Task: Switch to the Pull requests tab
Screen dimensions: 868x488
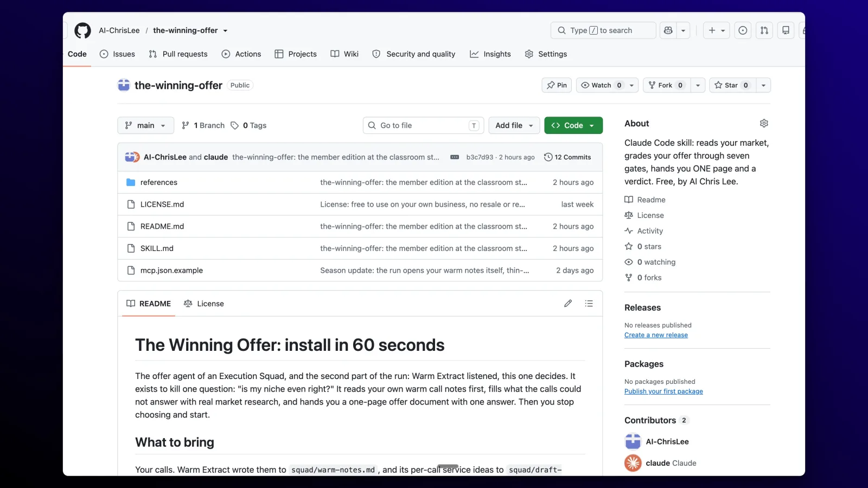Action: [178, 54]
